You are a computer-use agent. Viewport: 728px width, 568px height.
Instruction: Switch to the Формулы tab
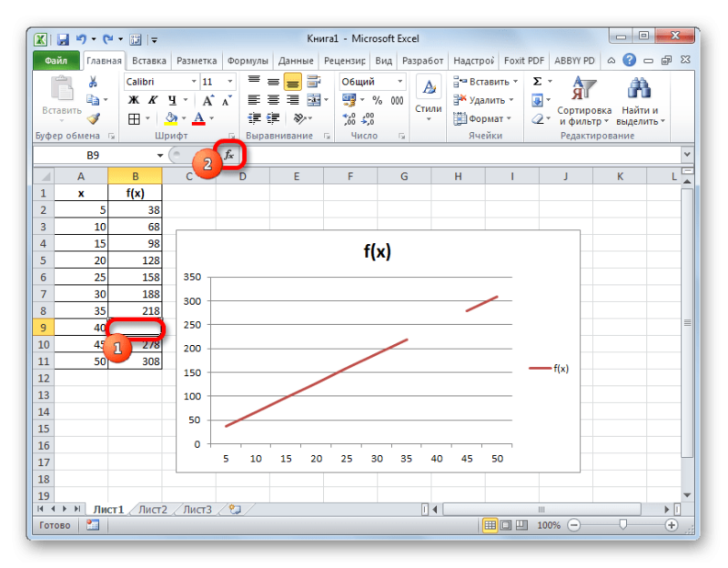click(248, 61)
